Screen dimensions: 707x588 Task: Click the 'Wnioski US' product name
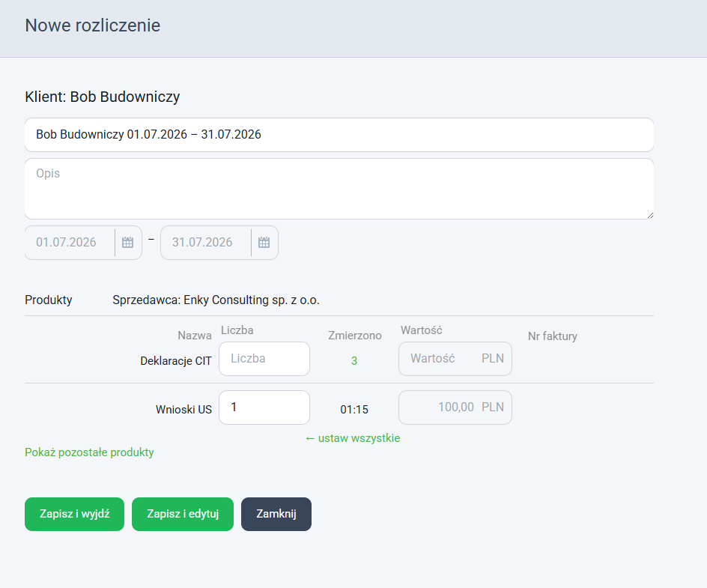click(183, 410)
